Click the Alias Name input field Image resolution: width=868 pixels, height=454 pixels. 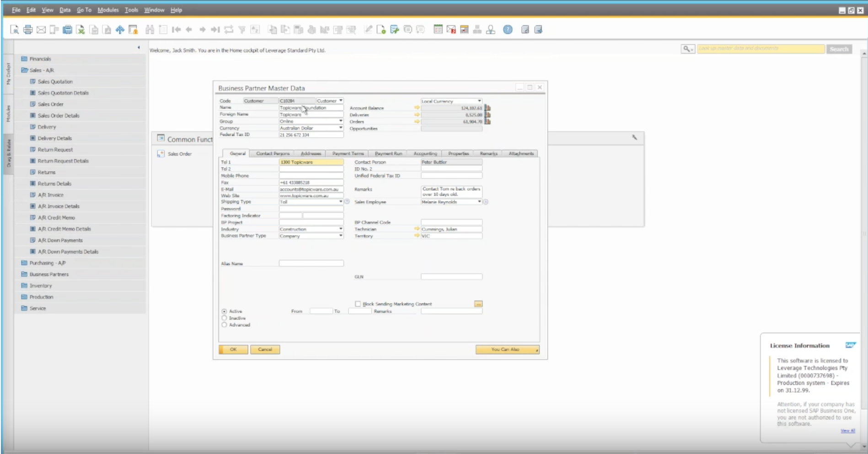311,263
